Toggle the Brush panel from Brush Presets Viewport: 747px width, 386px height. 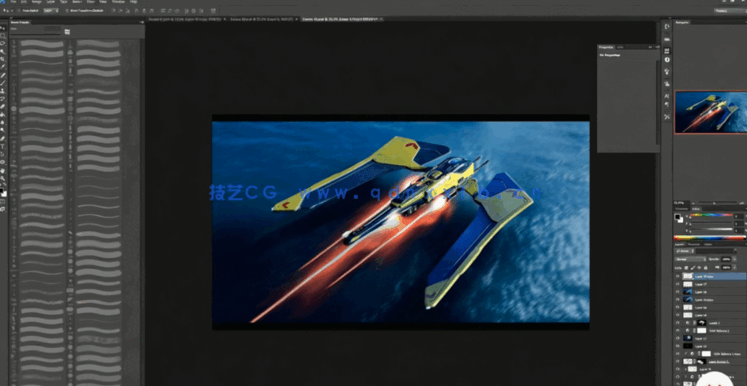click(x=67, y=32)
